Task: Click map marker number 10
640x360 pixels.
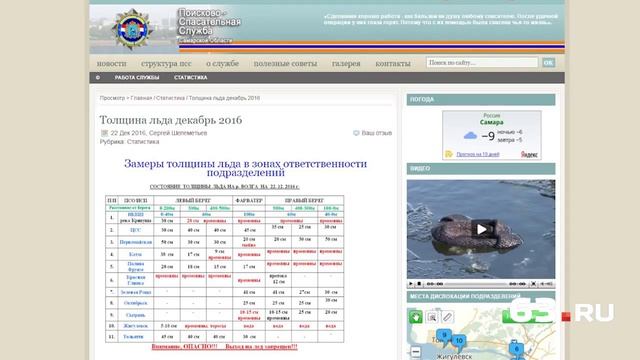Action: 459,342
